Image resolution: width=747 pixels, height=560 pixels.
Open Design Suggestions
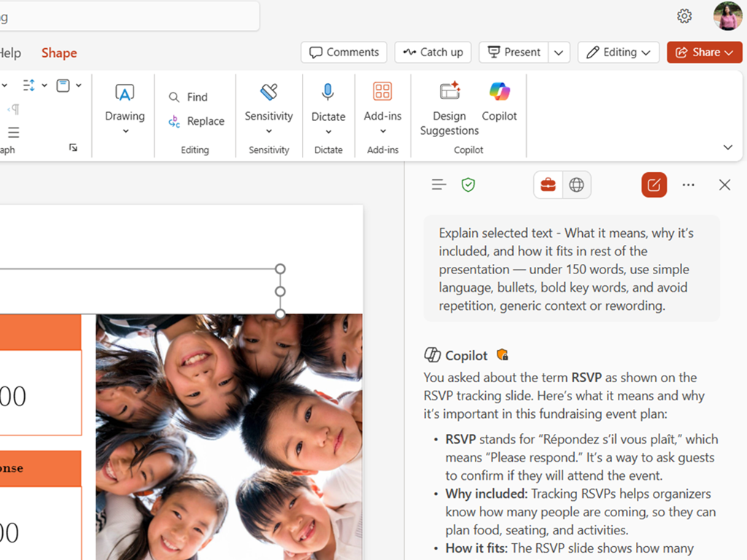click(x=449, y=109)
